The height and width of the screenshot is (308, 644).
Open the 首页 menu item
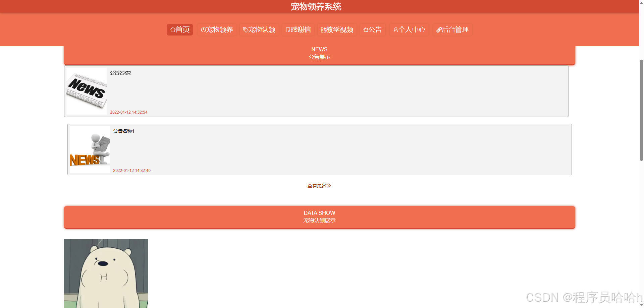(x=180, y=29)
